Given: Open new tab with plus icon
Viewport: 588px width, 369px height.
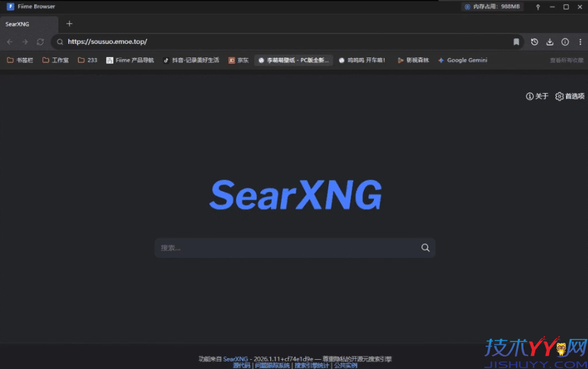Looking at the screenshot, I should 70,24.
